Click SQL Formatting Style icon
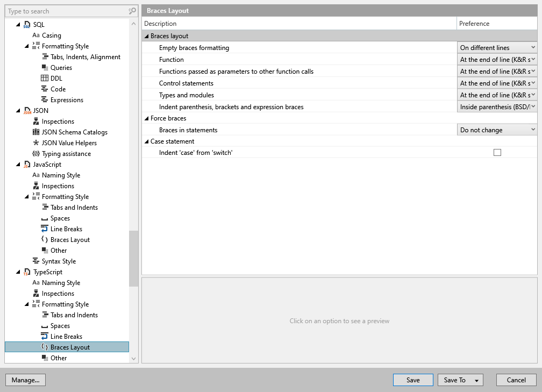 (x=36, y=46)
